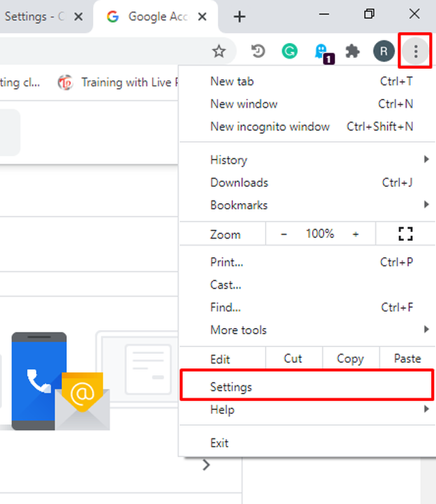The width and height of the screenshot is (436, 504).
Task: Click the right chevron arrow on page
Action: (x=206, y=465)
